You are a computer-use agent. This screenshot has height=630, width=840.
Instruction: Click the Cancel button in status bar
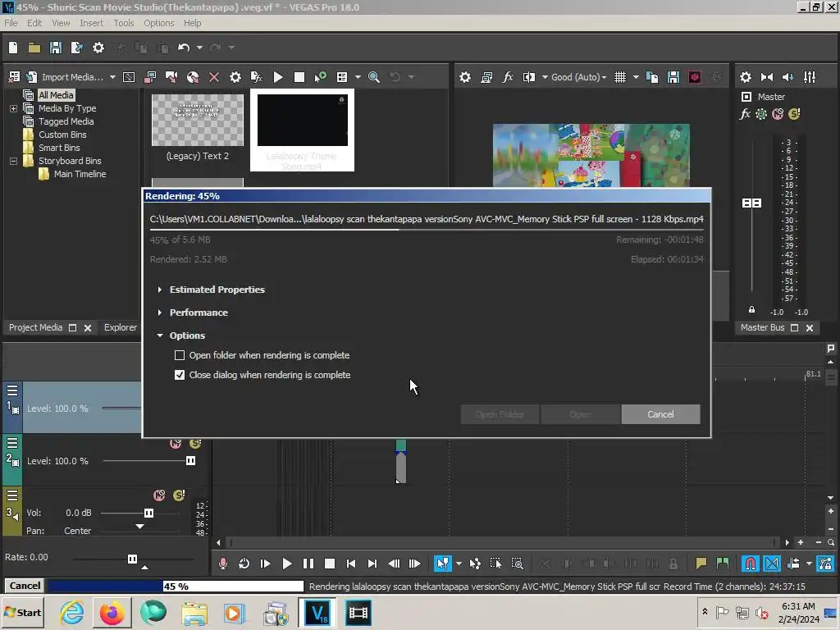tap(25, 586)
